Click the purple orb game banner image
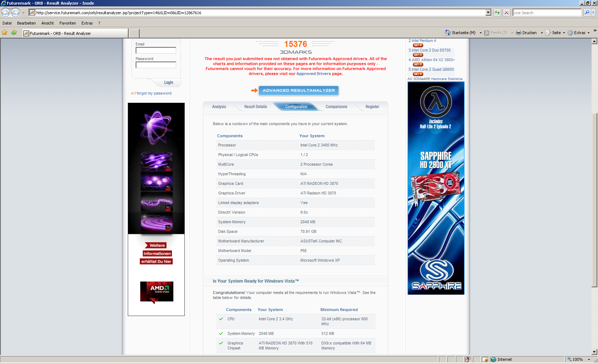Image resolution: width=598 pixels, height=364 pixels. pos(156,168)
